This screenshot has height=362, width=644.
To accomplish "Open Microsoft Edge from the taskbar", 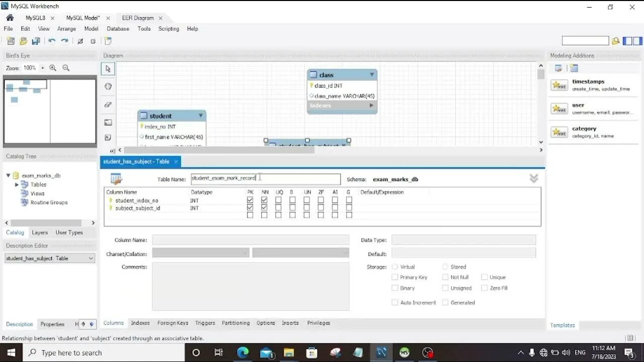I will pyautogui.click(x=243, y=352).
